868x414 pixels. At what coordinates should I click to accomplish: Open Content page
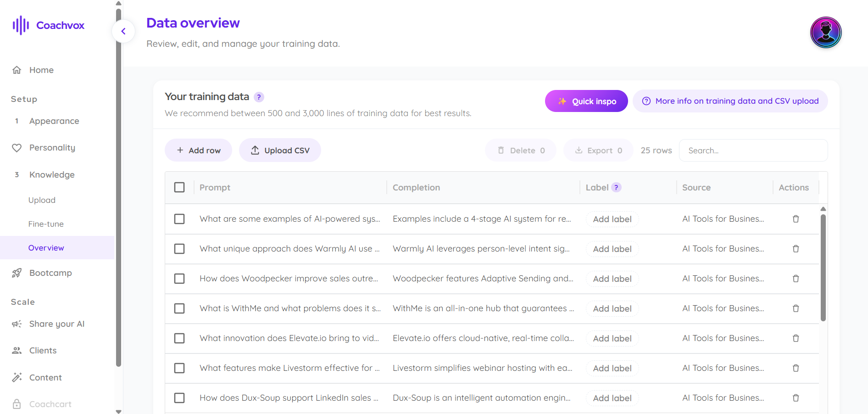coord(45,378)
